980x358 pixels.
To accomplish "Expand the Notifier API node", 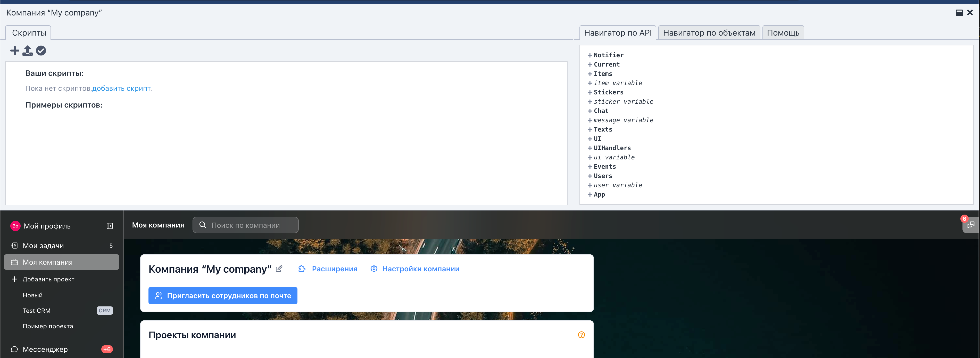I will pyautogui.click(x=590, y=55).
